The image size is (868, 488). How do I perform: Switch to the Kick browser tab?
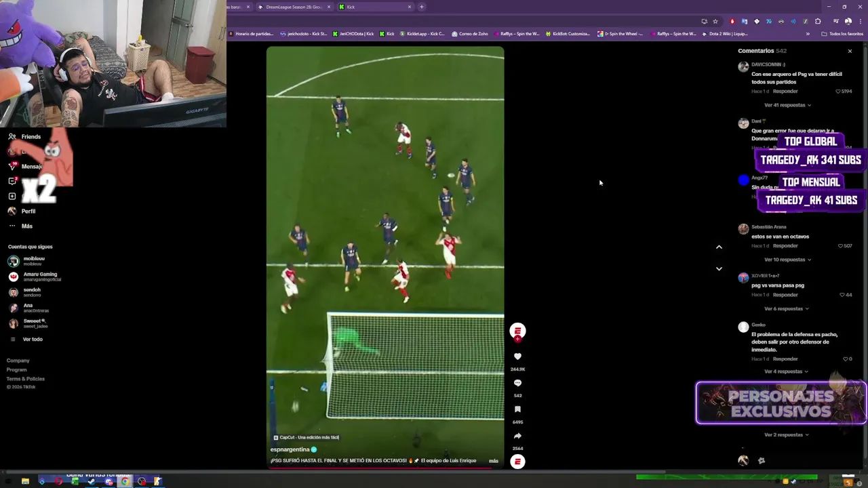[376, 7]
